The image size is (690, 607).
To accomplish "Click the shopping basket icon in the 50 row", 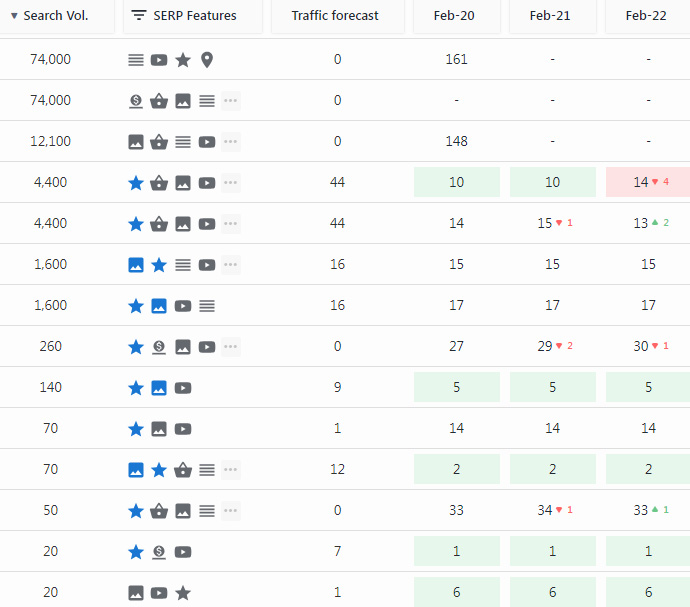I will 159,511.
